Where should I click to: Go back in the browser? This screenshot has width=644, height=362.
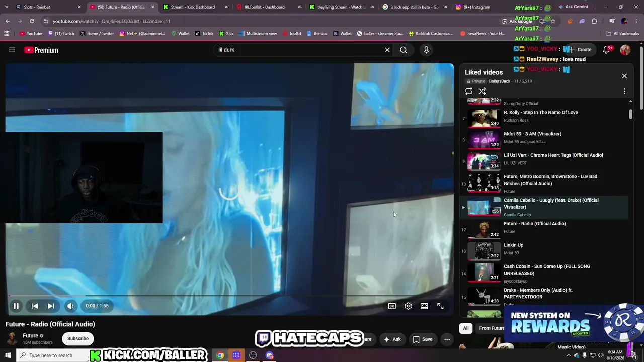coord(8,21)
